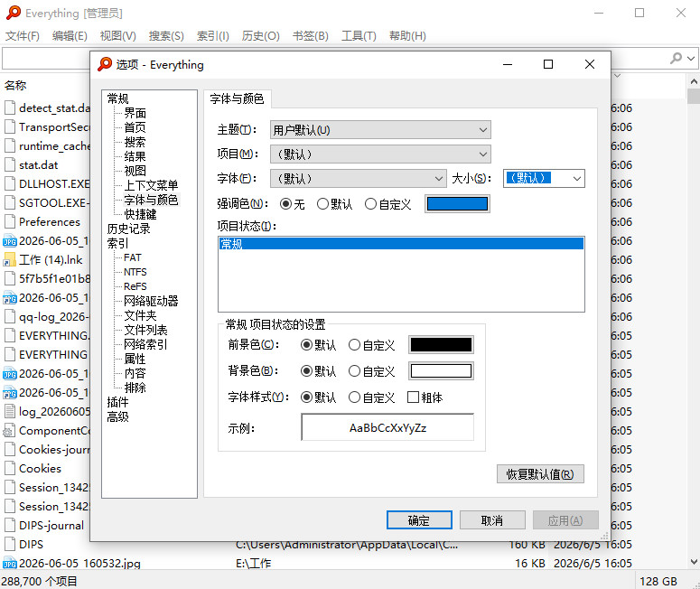The image size is (700, 589).
Task: Open the 视图(V) menu
Action: click(117, 36)
